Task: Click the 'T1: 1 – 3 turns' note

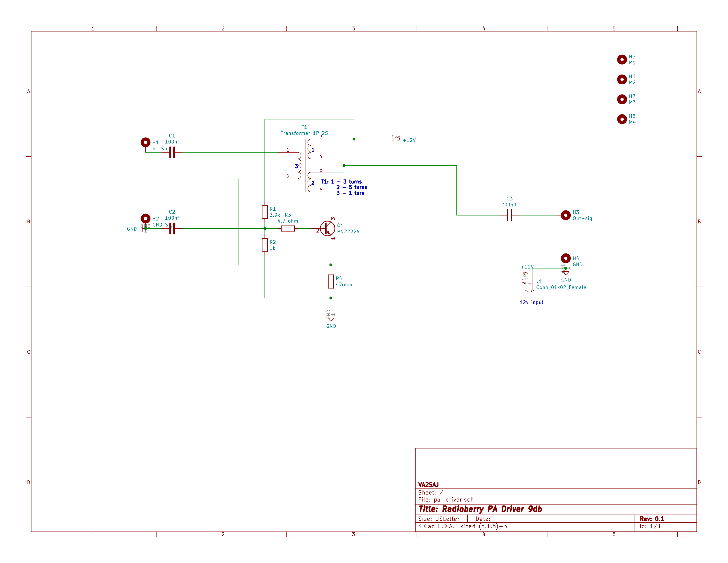Action: 341,182
